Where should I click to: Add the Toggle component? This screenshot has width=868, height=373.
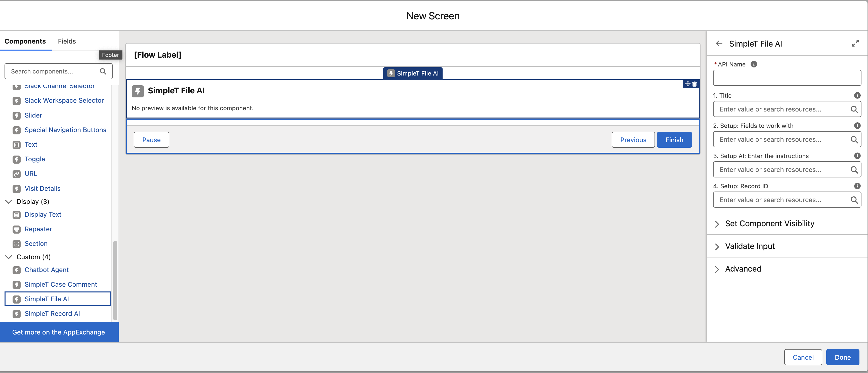[35, 159]
